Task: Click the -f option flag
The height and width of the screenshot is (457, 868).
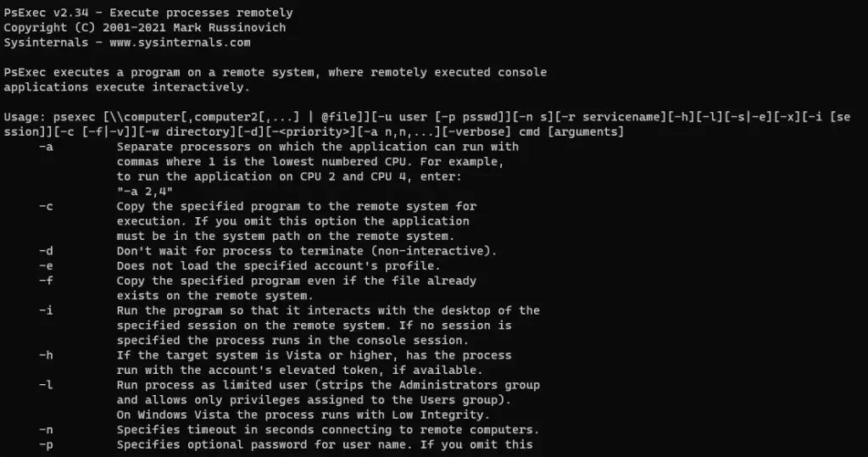Action: (x=46, y=281)
